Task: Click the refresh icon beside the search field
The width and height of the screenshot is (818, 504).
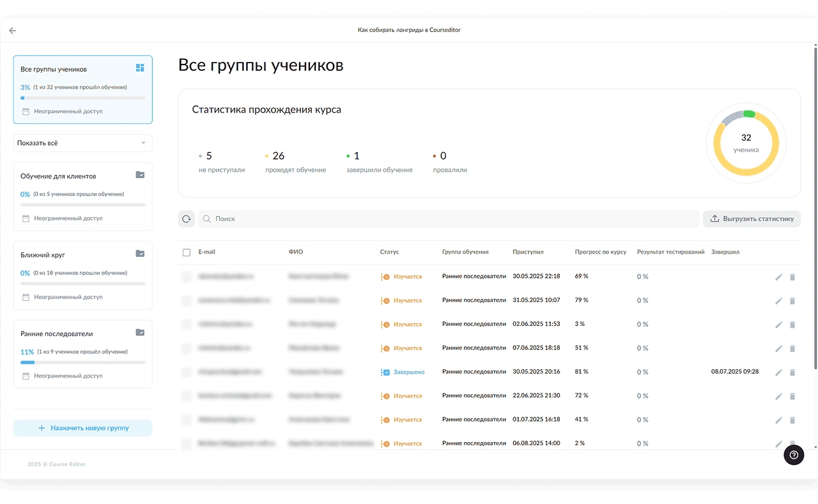Action: click(x=186, y=219)
